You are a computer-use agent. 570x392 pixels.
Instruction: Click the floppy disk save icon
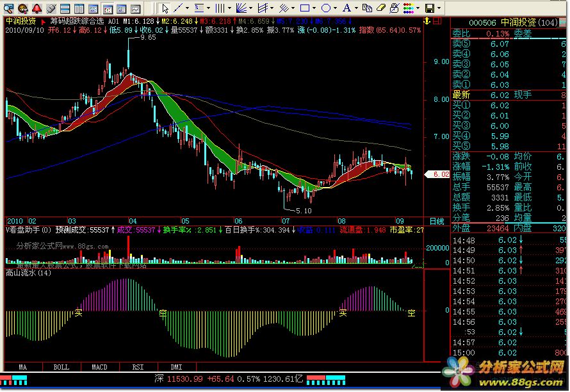[x=430, y=8]
